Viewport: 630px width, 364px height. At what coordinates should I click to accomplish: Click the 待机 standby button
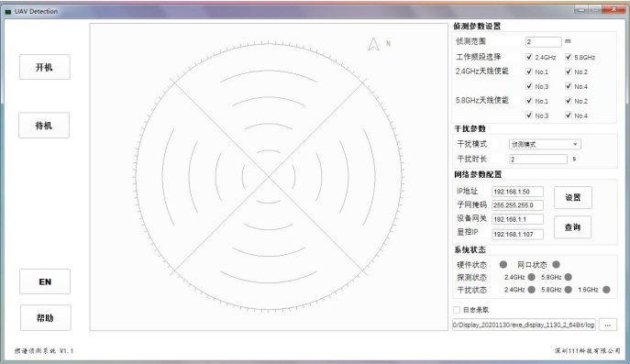point(44,126)
